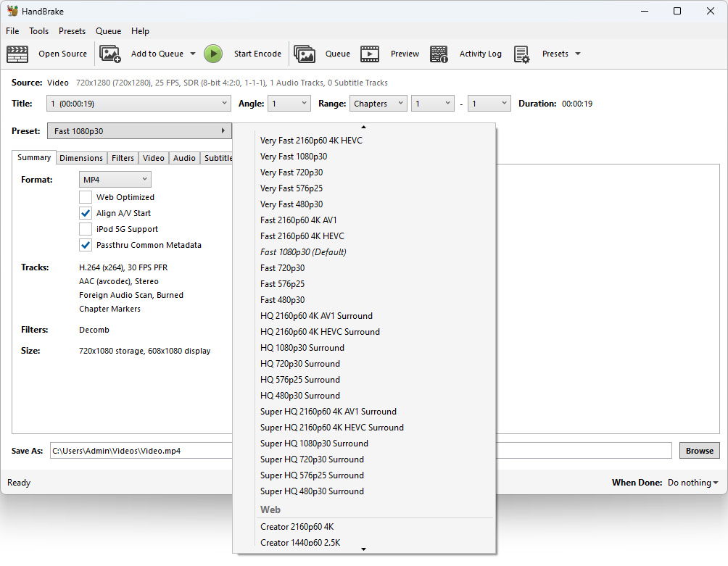This screenshot has width=728, height=566.
Task: Open the Activity Log icon
Action: tap(439, 54)
